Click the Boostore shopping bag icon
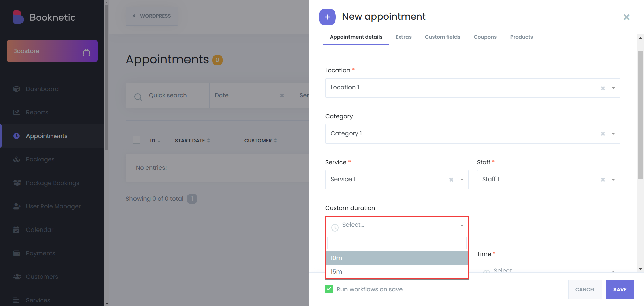 86,52
